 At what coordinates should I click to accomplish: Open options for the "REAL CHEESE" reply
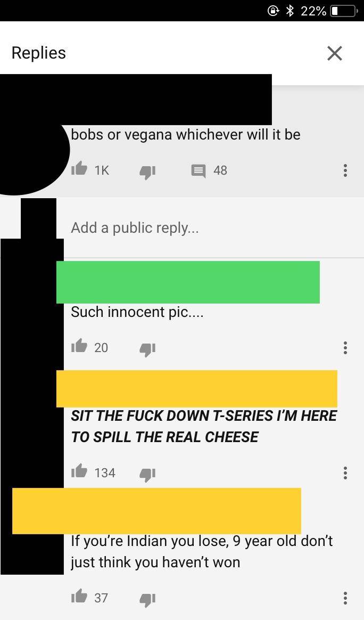345,472
